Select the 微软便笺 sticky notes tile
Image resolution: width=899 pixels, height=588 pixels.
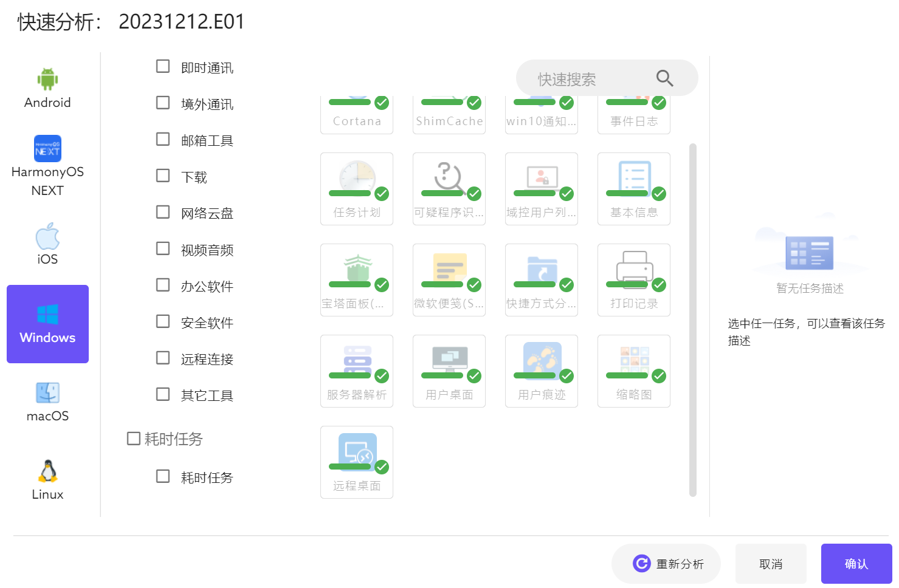(449, 280)
